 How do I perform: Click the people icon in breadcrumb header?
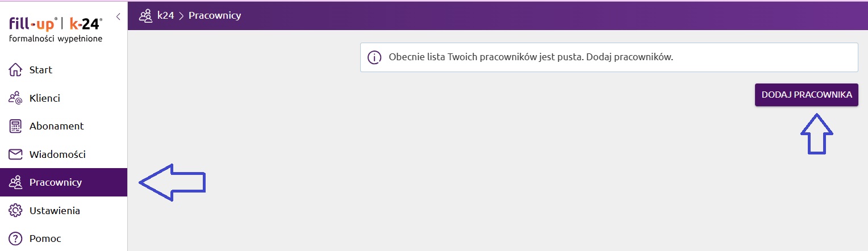coord(145,15)
